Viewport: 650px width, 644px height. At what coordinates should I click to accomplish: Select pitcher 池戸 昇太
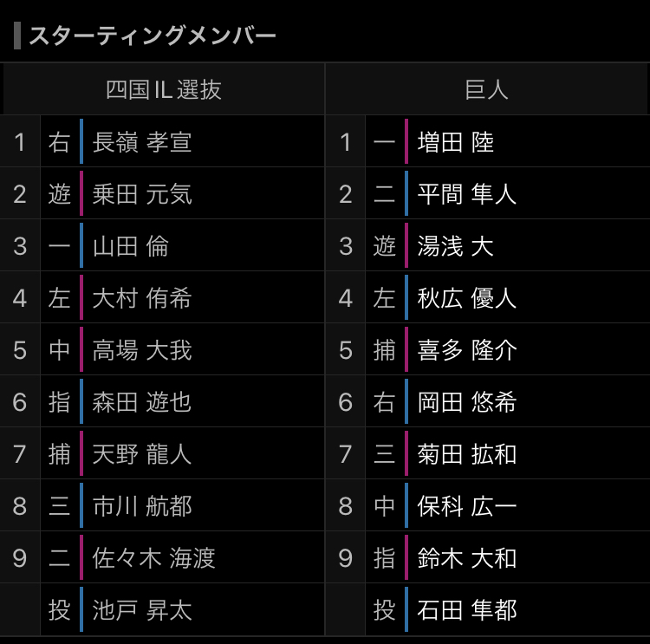coord(142,610)
